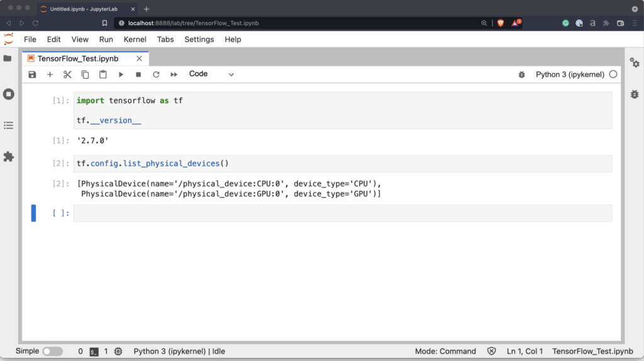The width and height of the screenshot is (644, 361).
Task: Click the kernel status circle indicator
Action: tap(613, 74)
